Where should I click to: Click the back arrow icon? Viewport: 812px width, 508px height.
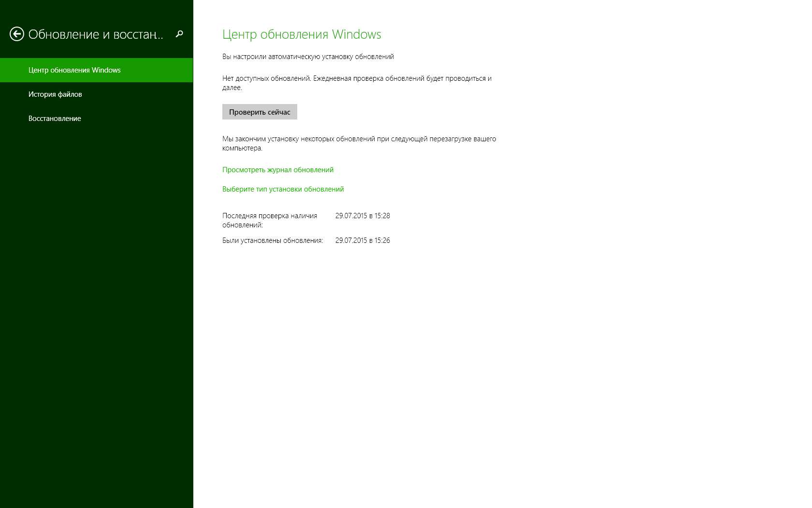[17, 34]
